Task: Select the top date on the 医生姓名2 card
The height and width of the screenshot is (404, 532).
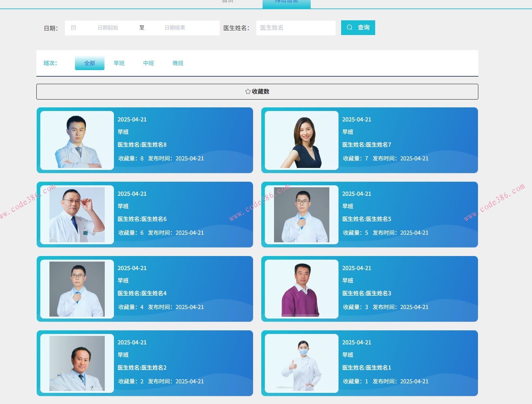Action: [132, 342]
